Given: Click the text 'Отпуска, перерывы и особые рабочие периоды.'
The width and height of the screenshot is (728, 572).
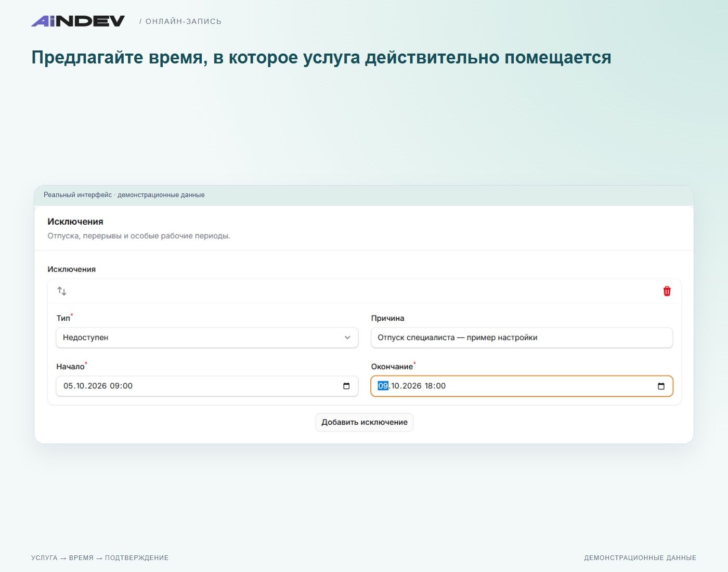Looking at the screenshot, I should tap(139, 236).
